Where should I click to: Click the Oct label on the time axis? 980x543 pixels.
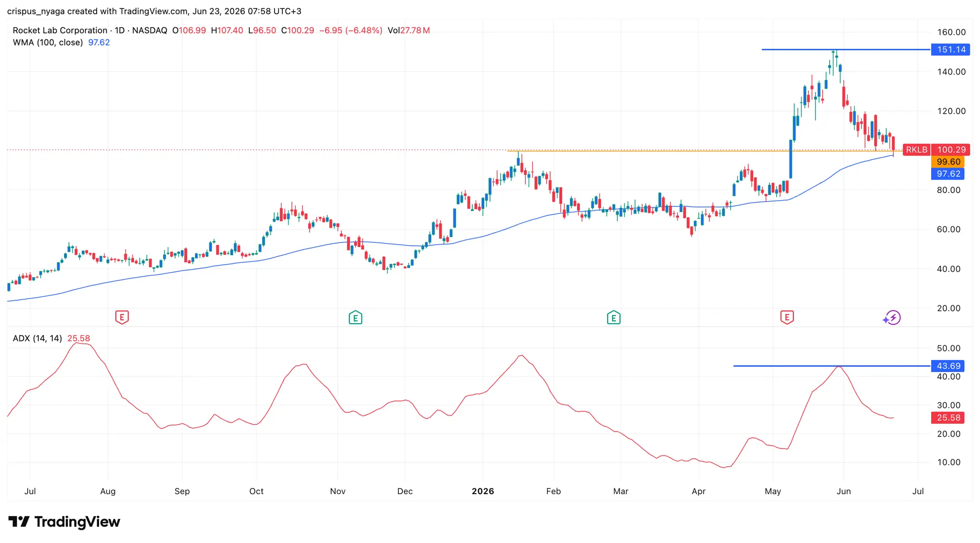[x=256, y=491]
